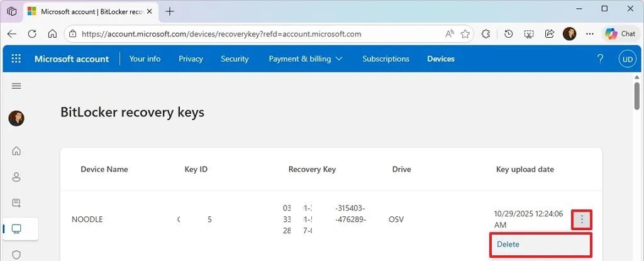Screen dimensions: 644x261
Task: Click the Microsoft account title link
Action: coord(72,58)
